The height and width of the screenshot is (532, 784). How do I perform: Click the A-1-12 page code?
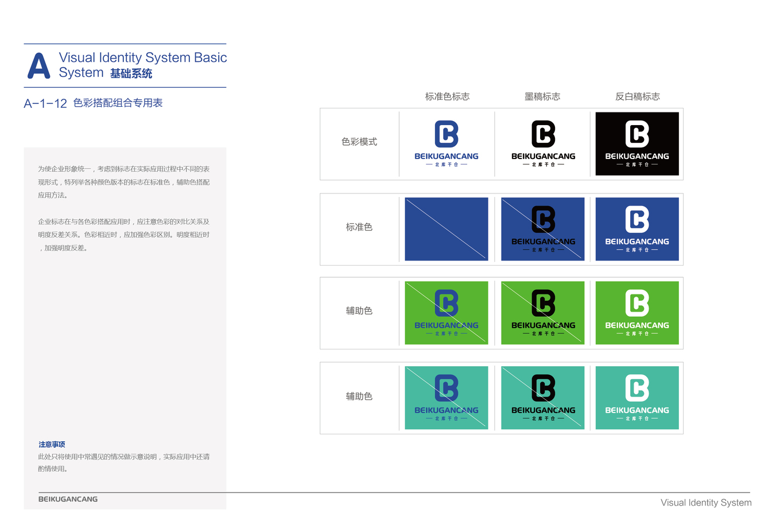coord(45,104)
